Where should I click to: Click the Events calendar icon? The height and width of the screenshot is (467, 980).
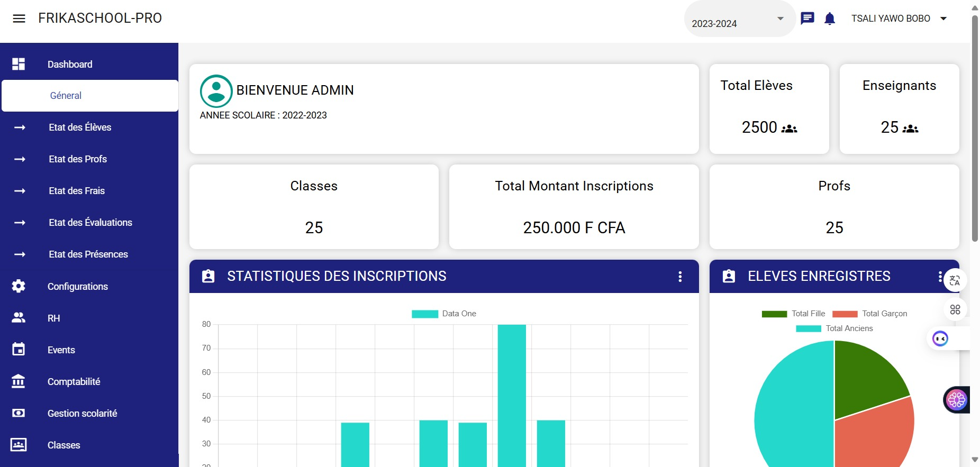point(19,349)
